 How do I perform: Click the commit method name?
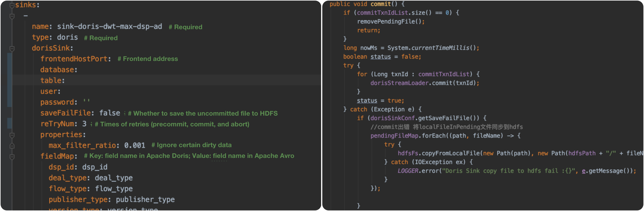coord(380,4)
